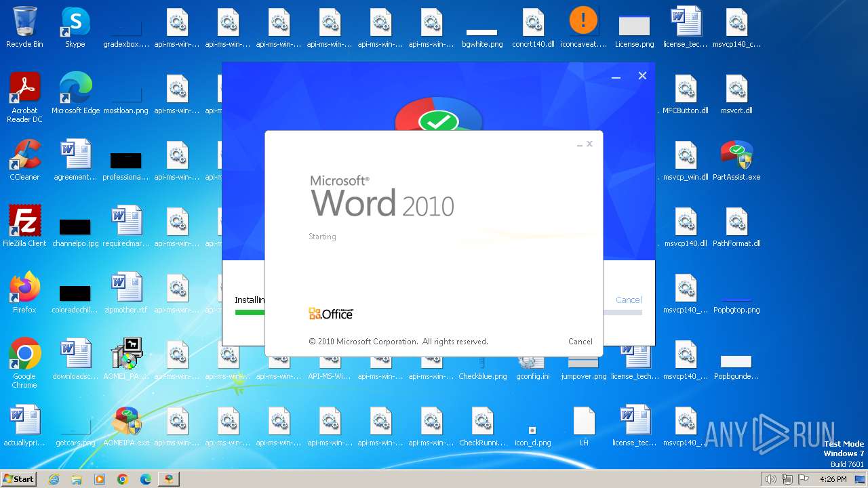
Task: Select the CheckRunni file icon
Action: click(482, 426)
